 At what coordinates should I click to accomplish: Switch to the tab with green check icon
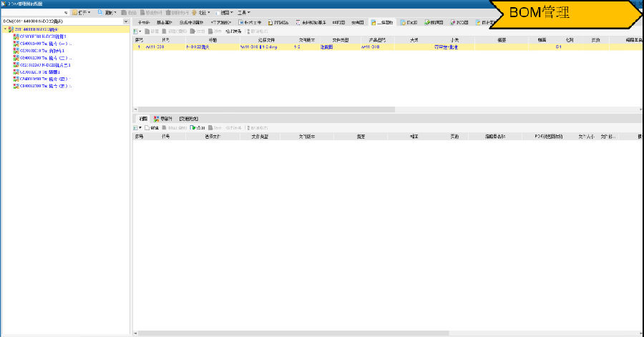coord(434,23)
